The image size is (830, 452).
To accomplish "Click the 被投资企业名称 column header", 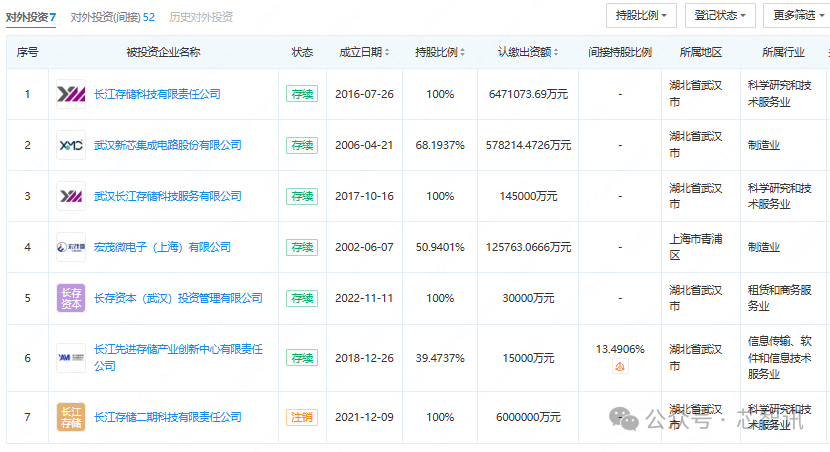I will 163,52.
